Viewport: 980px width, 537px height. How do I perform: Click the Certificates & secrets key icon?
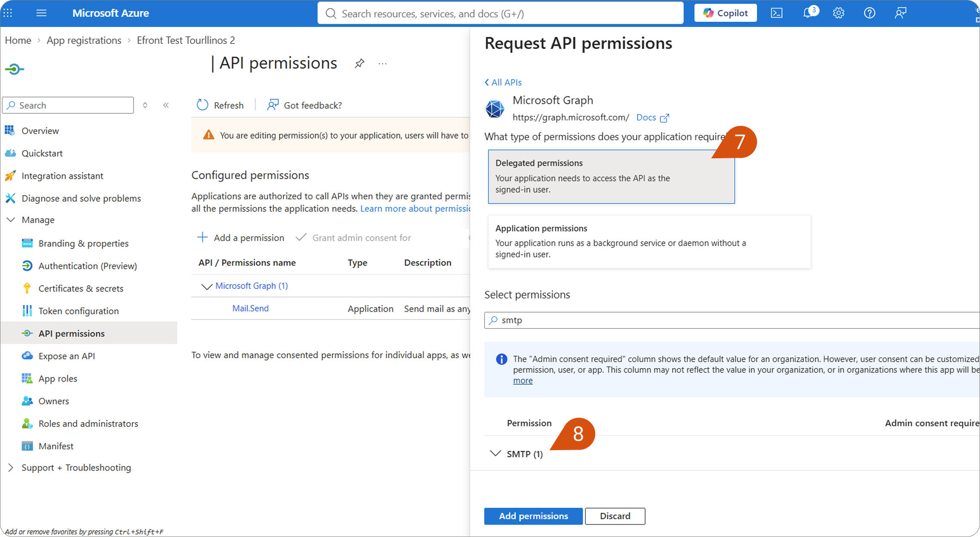27,288
